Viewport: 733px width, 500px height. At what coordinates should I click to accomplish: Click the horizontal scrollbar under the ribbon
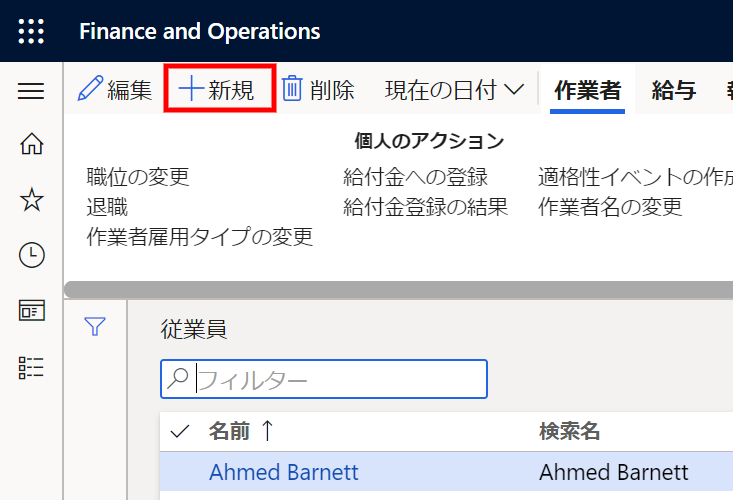[x=398, y=290]
